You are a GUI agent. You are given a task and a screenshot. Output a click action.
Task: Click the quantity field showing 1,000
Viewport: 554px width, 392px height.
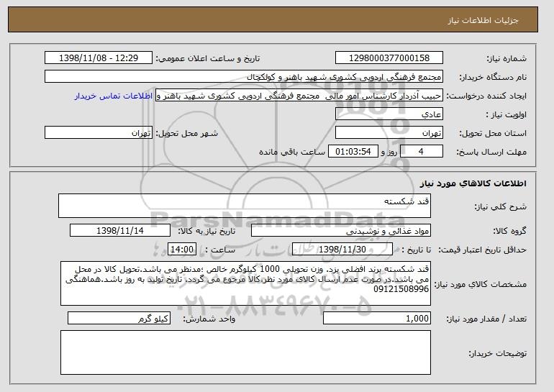pyautogui.click(x=377, y=318)
